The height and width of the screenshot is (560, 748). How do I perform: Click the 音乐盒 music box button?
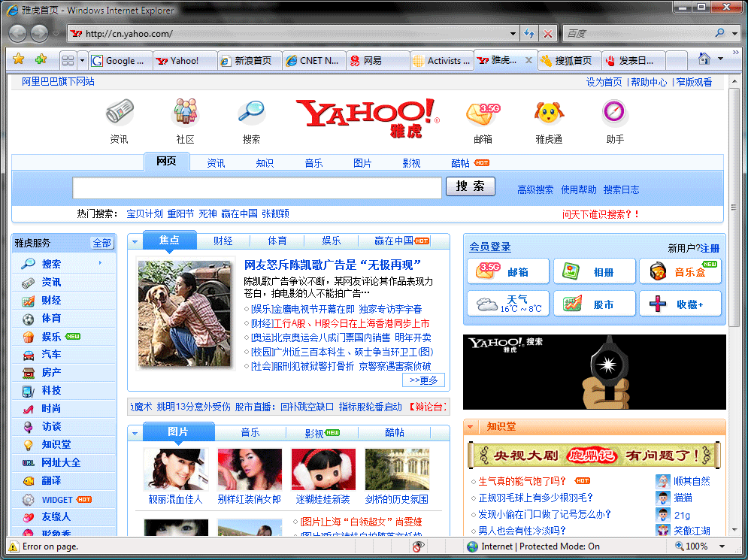680,271
